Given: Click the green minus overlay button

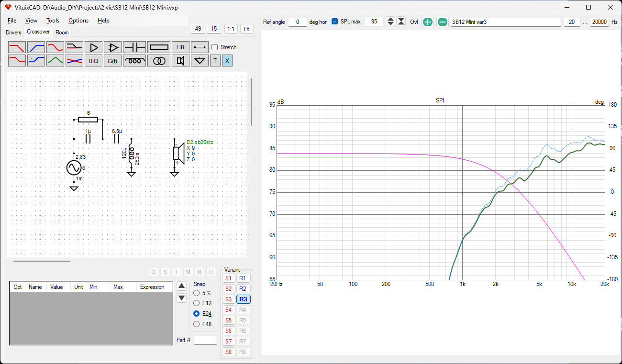Looking at the screenshot, I should [443, 22].
